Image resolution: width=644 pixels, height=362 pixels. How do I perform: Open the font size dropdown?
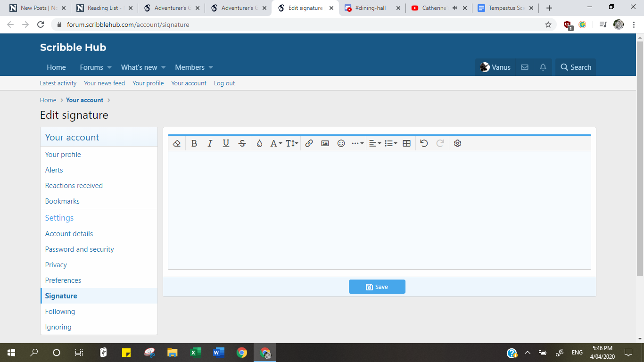[x=292, y=143]
